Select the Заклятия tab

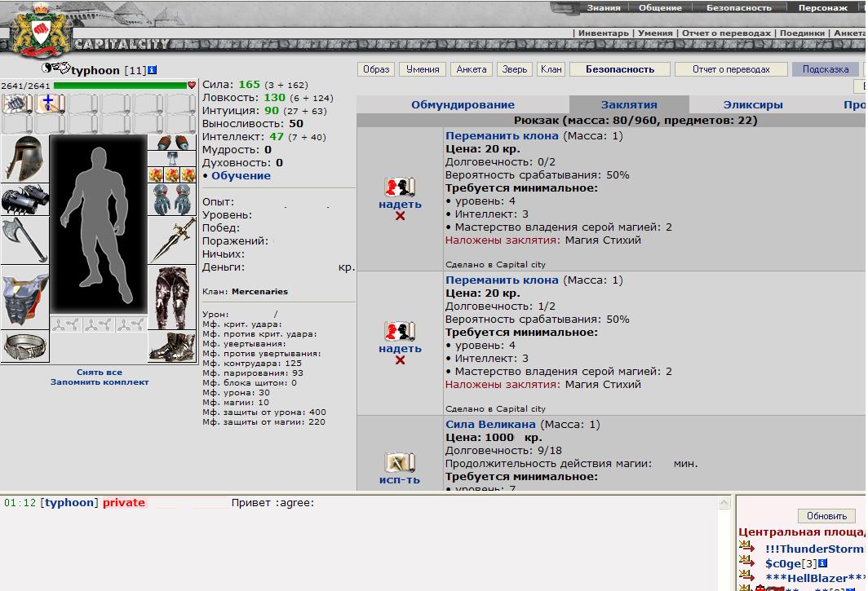click(x=629, y=104)
